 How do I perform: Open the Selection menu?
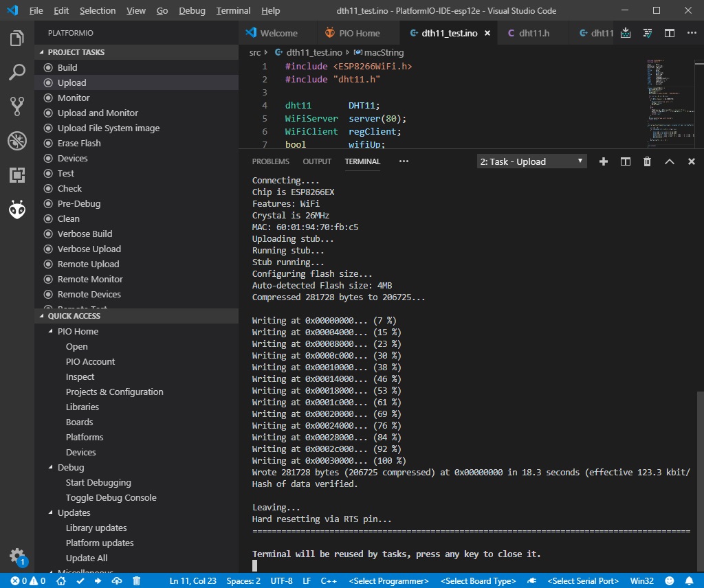(x=98, y=11)
